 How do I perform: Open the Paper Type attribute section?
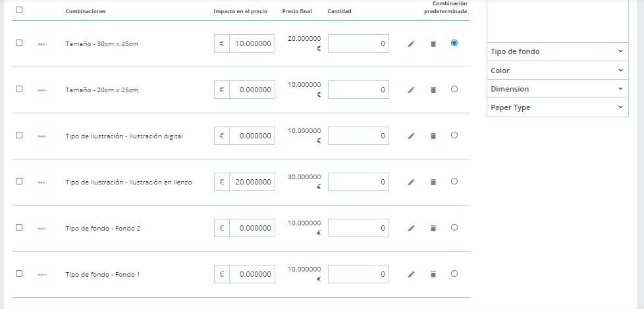coord(557,107)
